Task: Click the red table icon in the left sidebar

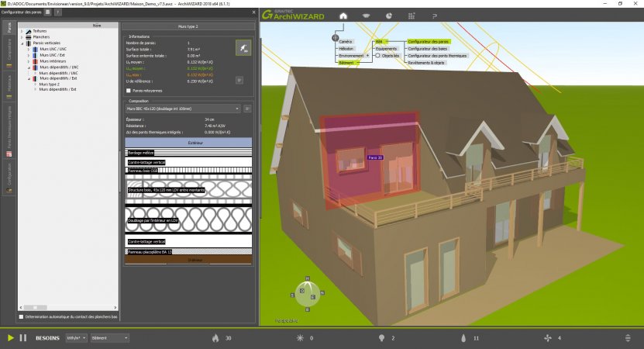Action: coord(9,154)
